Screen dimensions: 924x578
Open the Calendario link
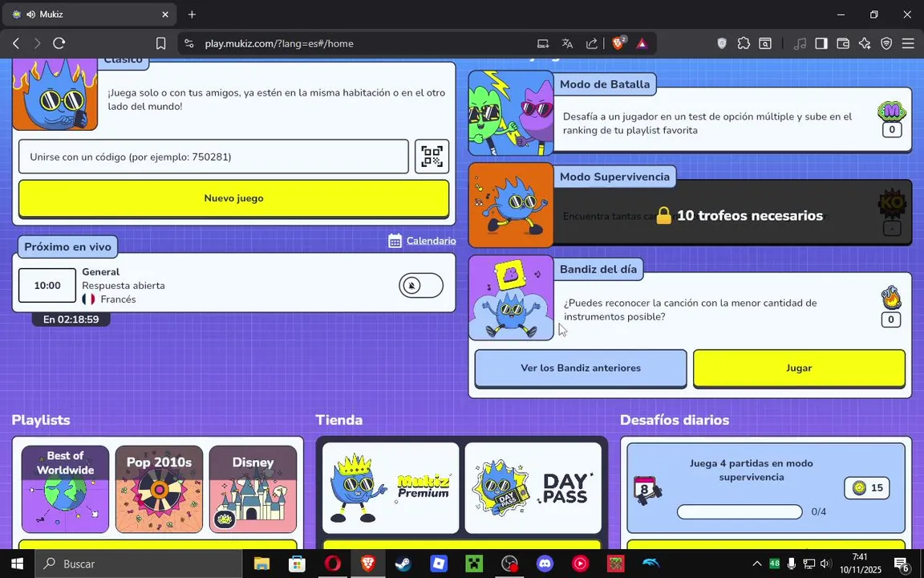tap(432, 241)
